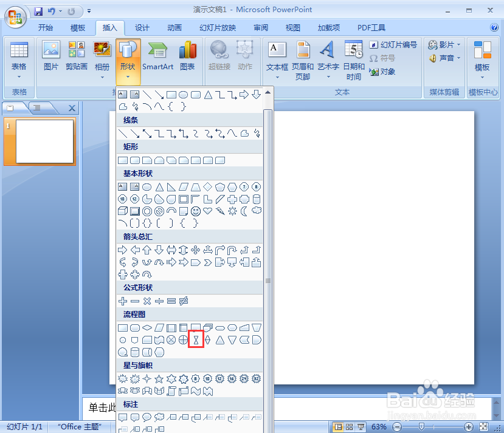Viewport: 504px width, 433px height.
Task: Switch to the 设计 Design tab
Action: point(142,27)
